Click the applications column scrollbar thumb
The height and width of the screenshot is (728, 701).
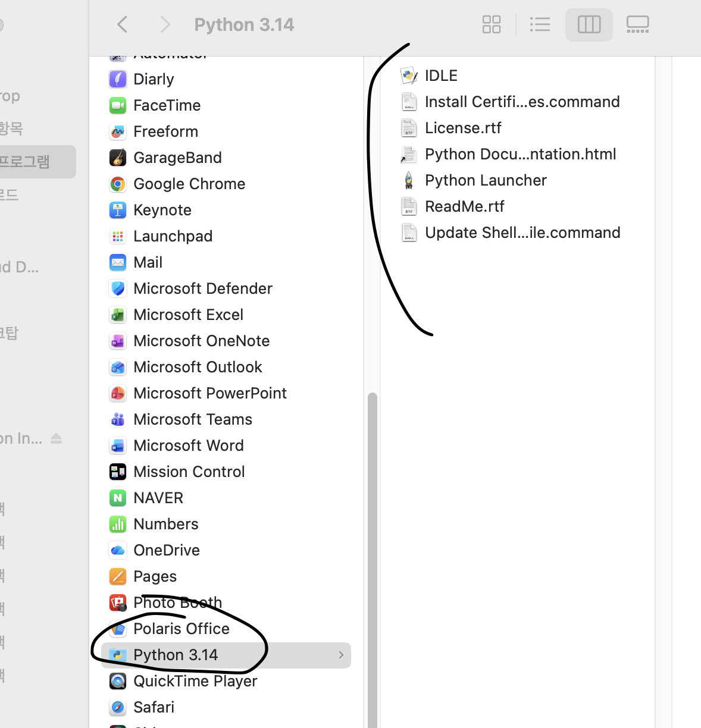tap(373, 559)
